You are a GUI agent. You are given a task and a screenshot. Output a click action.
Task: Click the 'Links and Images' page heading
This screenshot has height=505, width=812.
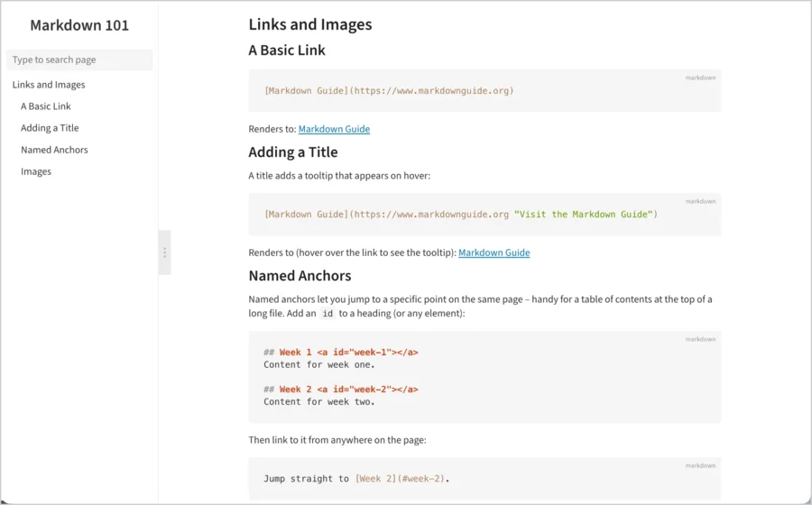tap(310, 24)
